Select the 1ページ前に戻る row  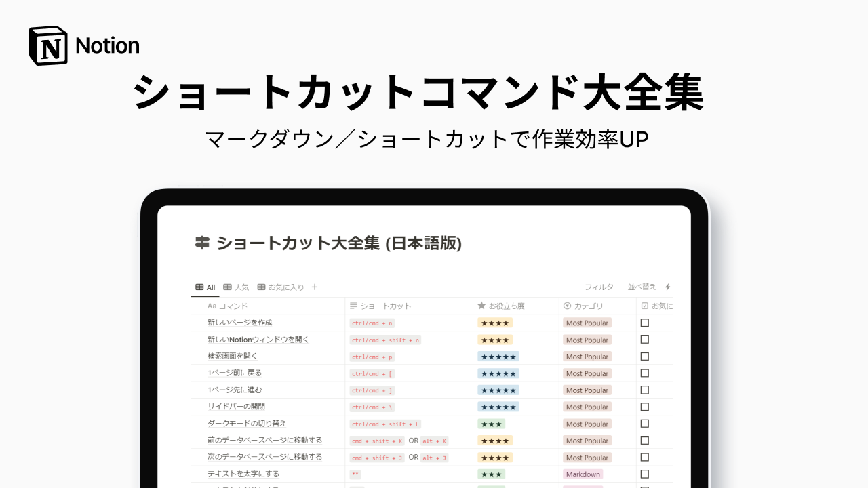click(x=235, y=373)
